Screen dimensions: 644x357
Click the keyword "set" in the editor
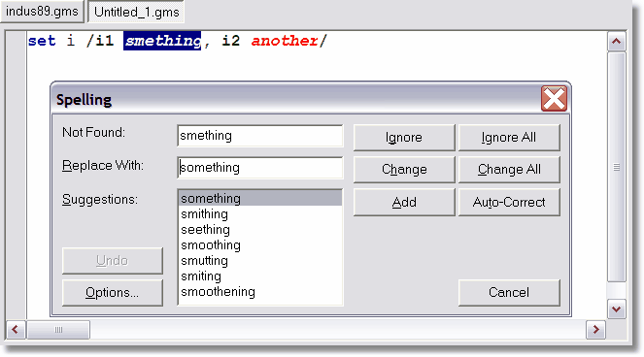tap(42, 41)
